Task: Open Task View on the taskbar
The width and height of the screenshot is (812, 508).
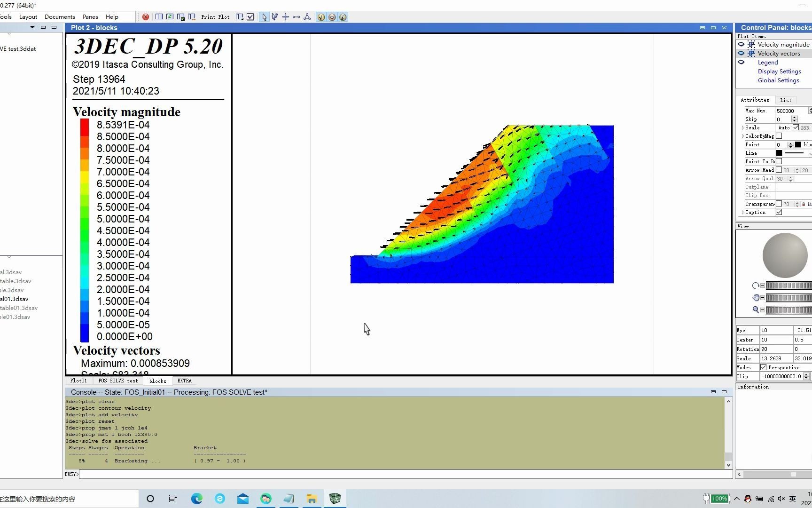Action: (173, 499)
